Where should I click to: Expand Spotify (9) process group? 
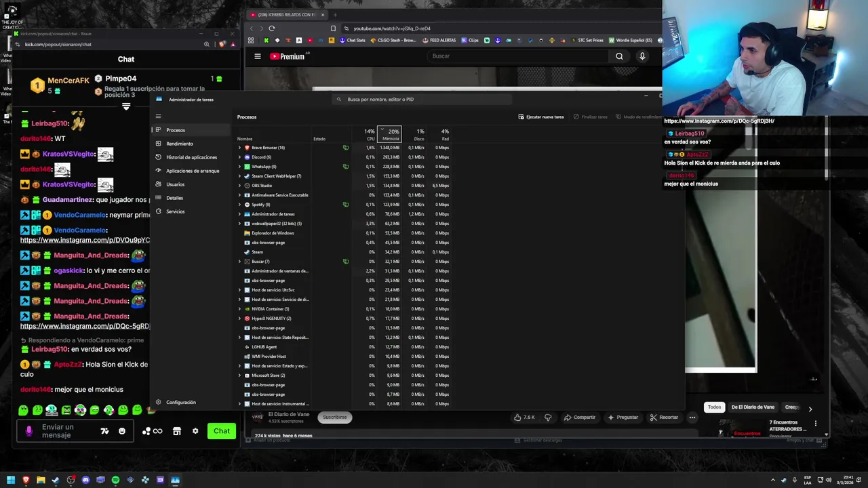point(239,205)
